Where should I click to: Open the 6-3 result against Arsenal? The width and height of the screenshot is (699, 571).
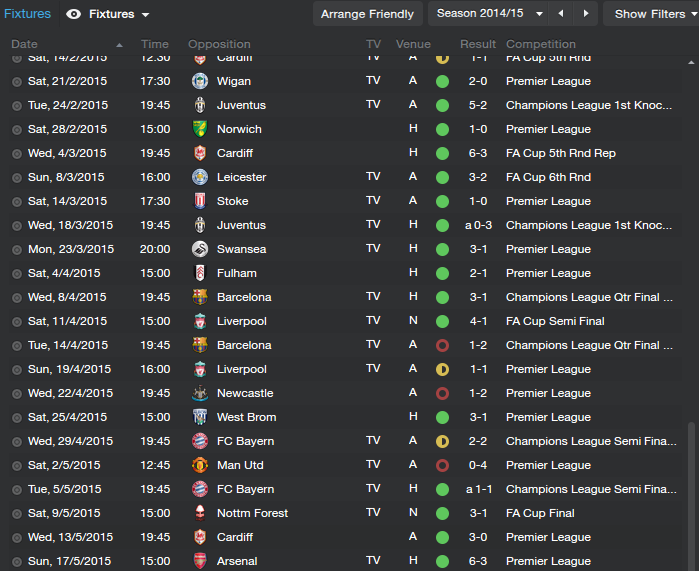[477, 561]
